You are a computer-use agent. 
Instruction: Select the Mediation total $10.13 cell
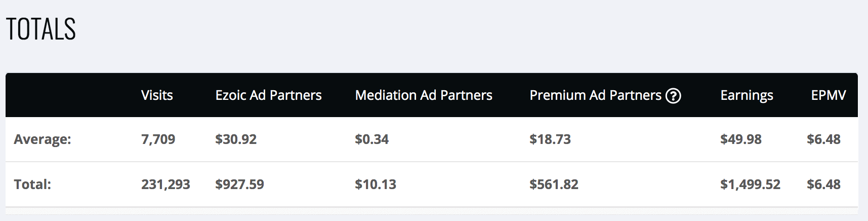(x=376, y=185)
